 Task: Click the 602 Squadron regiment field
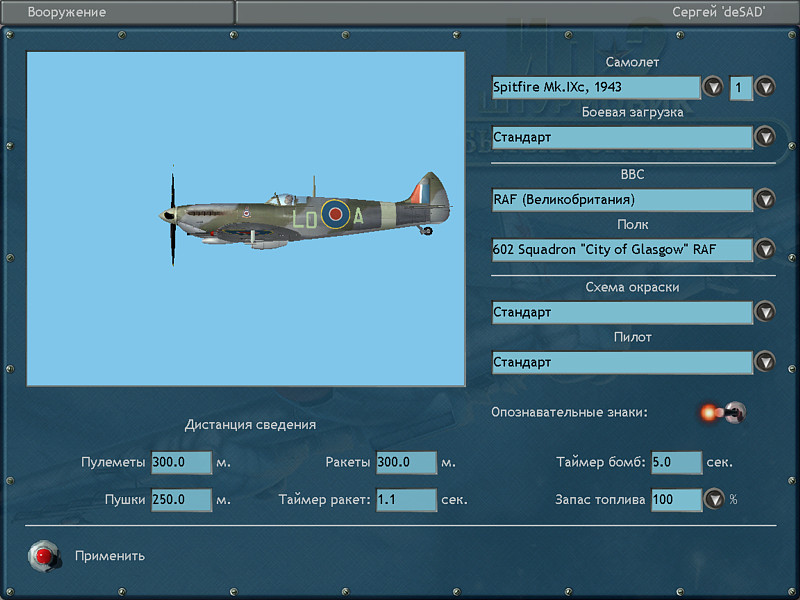coord(622,249)
